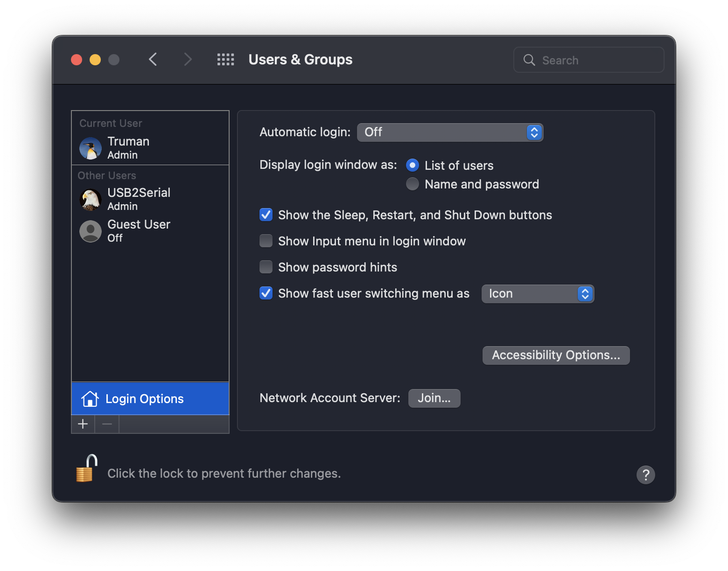Select the Name and password radio button
Screen dimensions: 728x571
[413, 184]
